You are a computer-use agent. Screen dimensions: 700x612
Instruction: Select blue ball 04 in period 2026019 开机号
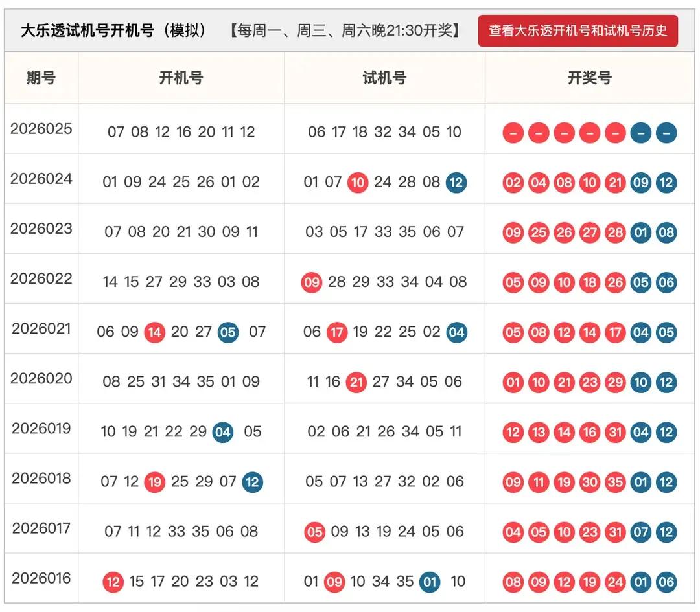[222, 432]
